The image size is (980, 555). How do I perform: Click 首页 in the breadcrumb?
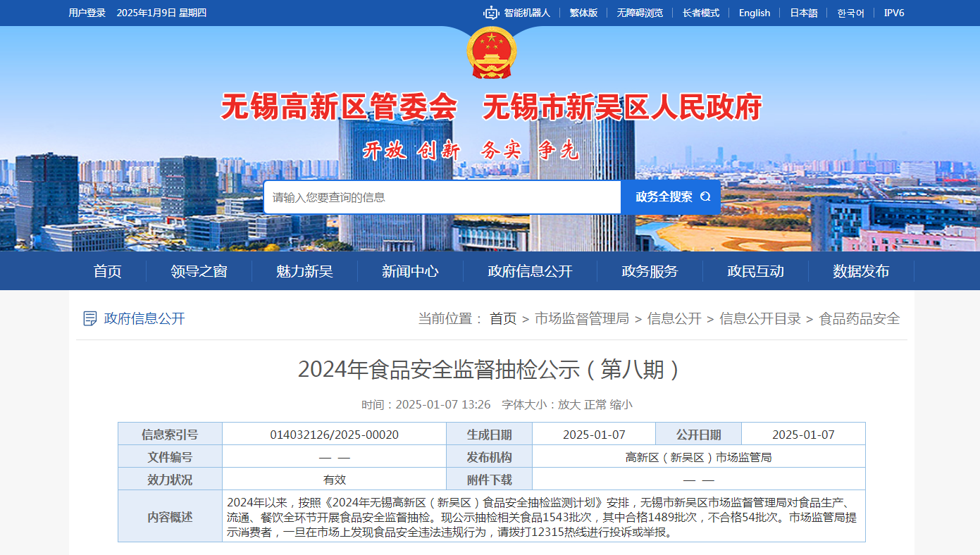503,318
